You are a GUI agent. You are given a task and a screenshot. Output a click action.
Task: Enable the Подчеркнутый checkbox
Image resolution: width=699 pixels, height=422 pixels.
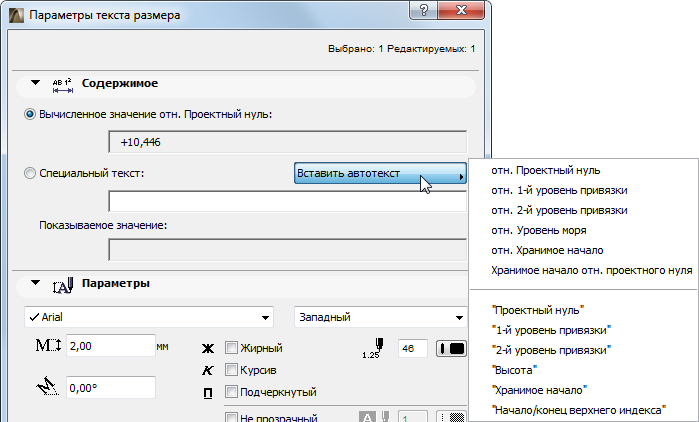tap(231, 392)
